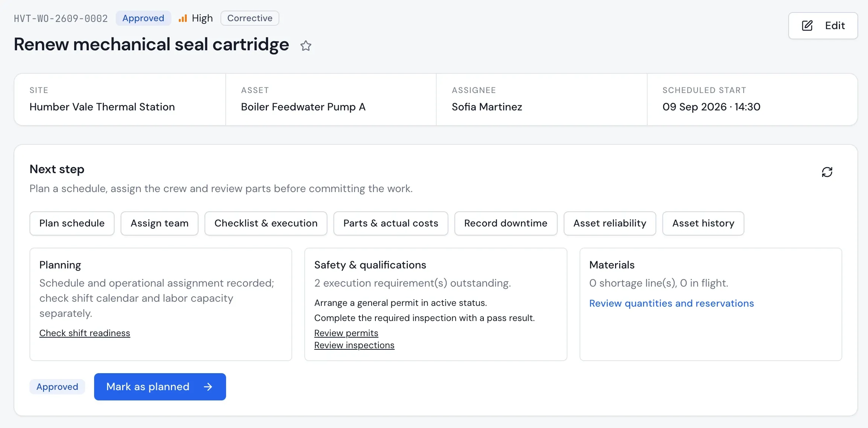Go to Checklist & execution

(266, 223)
